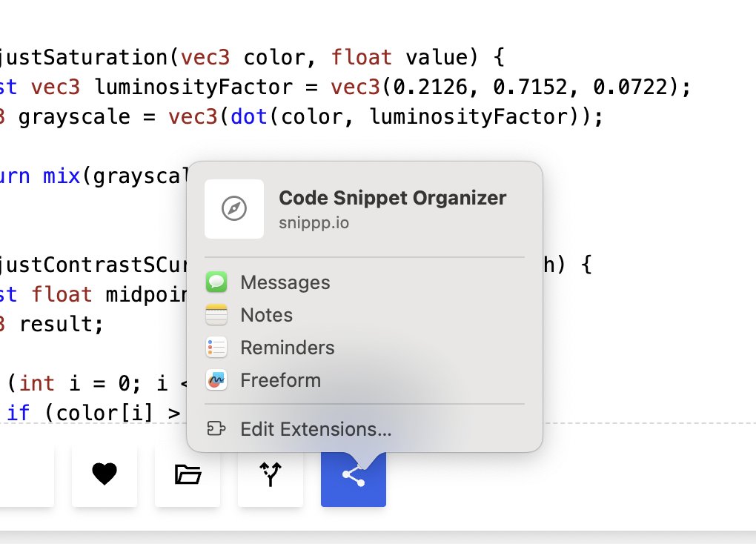Click the value 0.7152 in code

[531, 87]
